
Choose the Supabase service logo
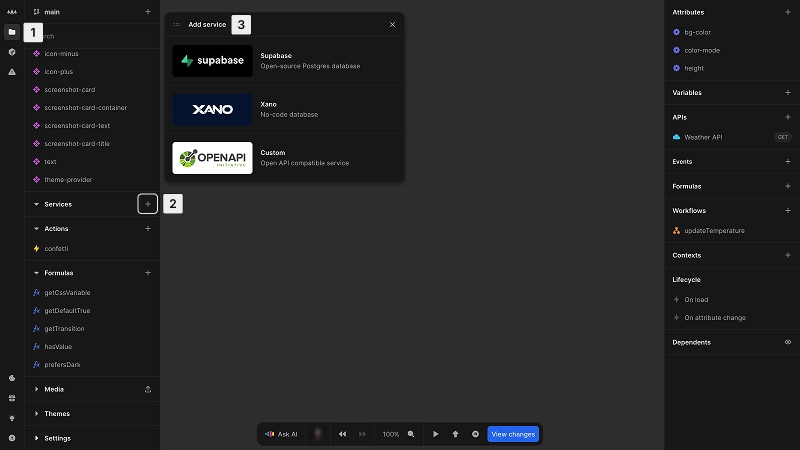coord(212,61)
